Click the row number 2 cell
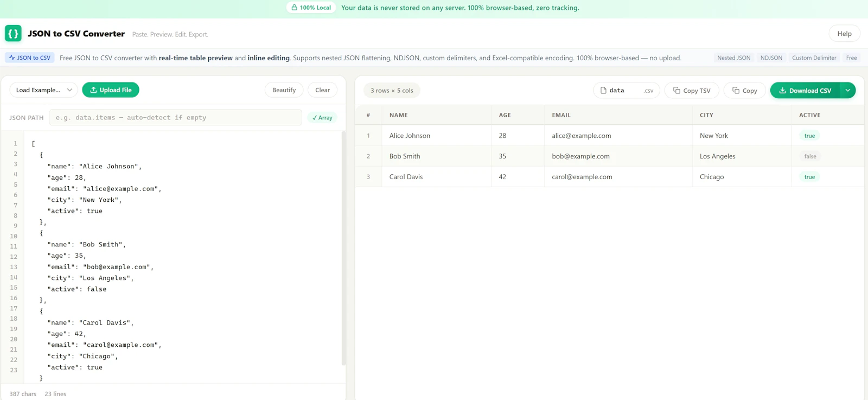Screen dimensions: 868x400 pyautogui.click(x=368, y=156)
